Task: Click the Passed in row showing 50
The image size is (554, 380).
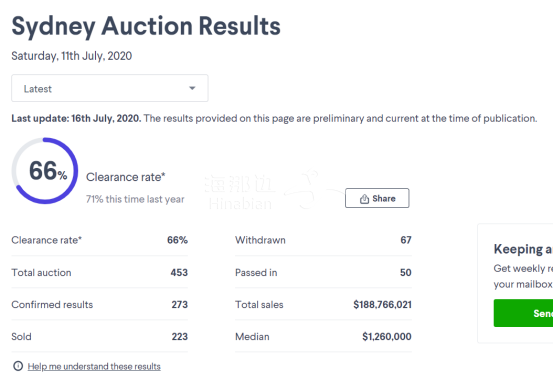Action: [x=323, y=272]
